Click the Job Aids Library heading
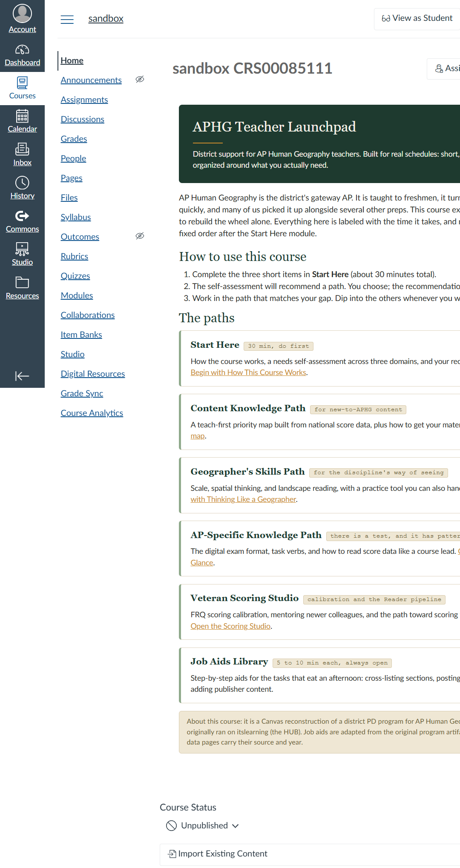 pyautogui.click(x=229, y=662)
